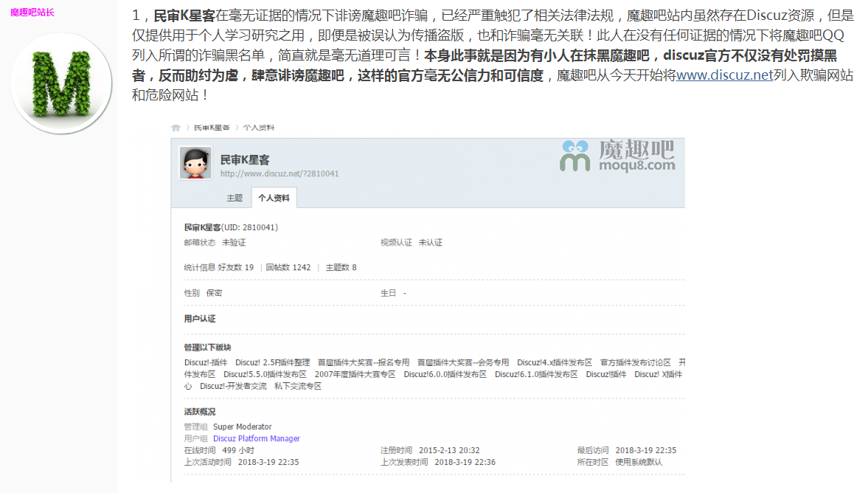Click the 未验证 email status value
Viewport: 868px width, 493px height.
pos(235,243)
